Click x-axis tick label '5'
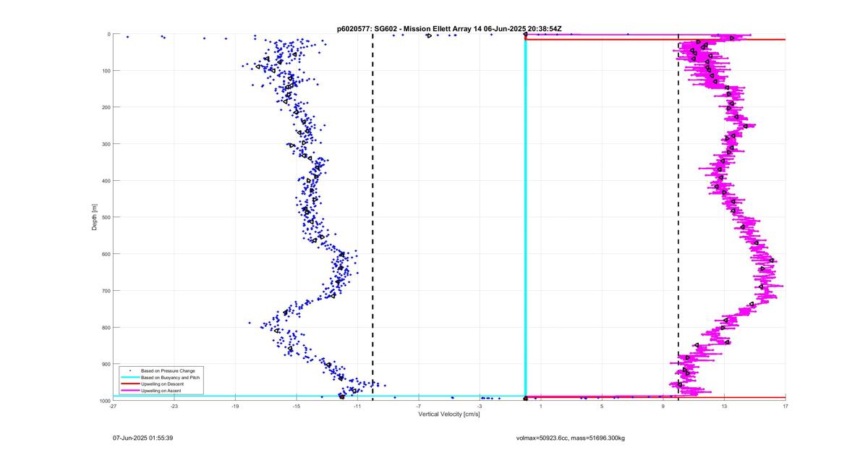 click(x=602, y=407)
